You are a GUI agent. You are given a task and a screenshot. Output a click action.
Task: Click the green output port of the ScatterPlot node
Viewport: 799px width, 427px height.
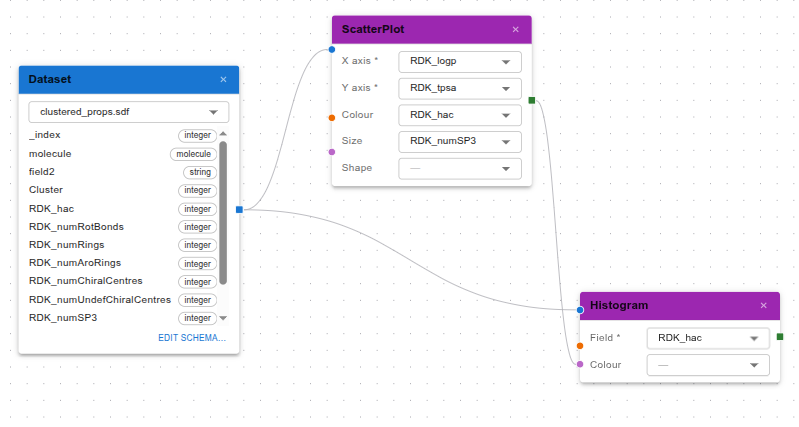point(532,100)
